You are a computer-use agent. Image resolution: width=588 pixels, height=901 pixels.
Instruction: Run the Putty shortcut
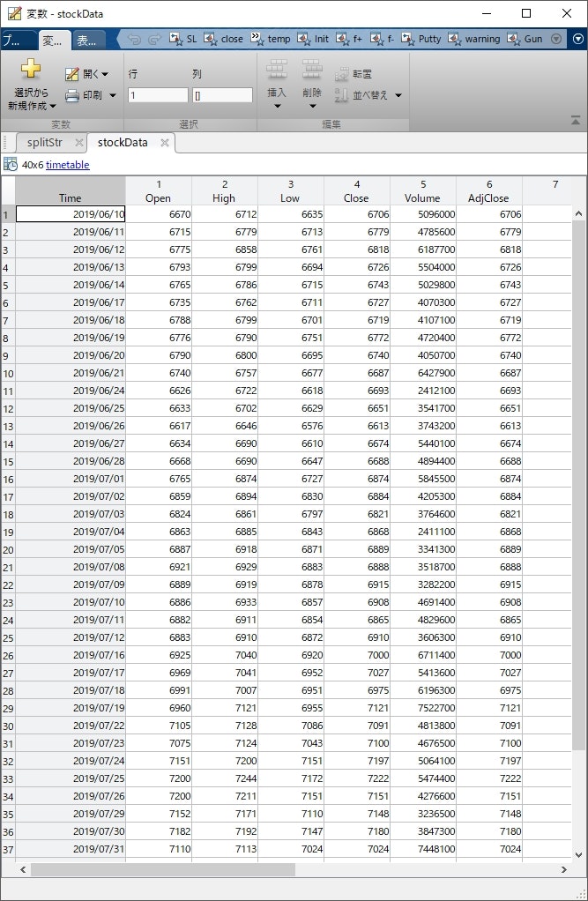421,39
